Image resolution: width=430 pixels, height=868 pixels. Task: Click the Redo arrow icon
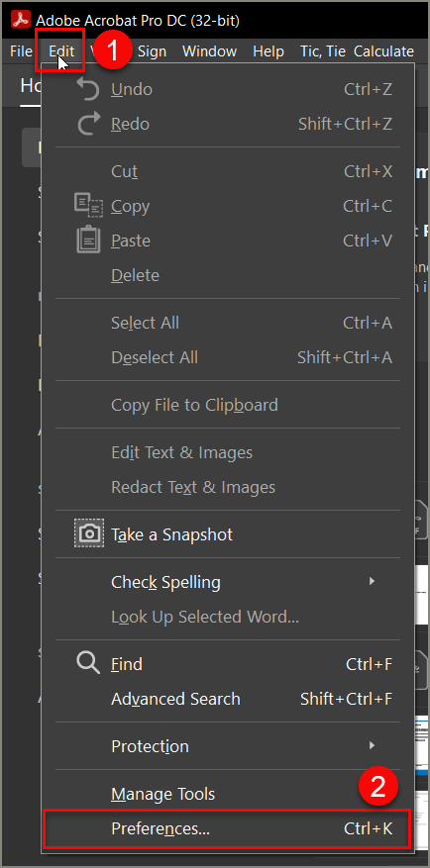(88, 124)
